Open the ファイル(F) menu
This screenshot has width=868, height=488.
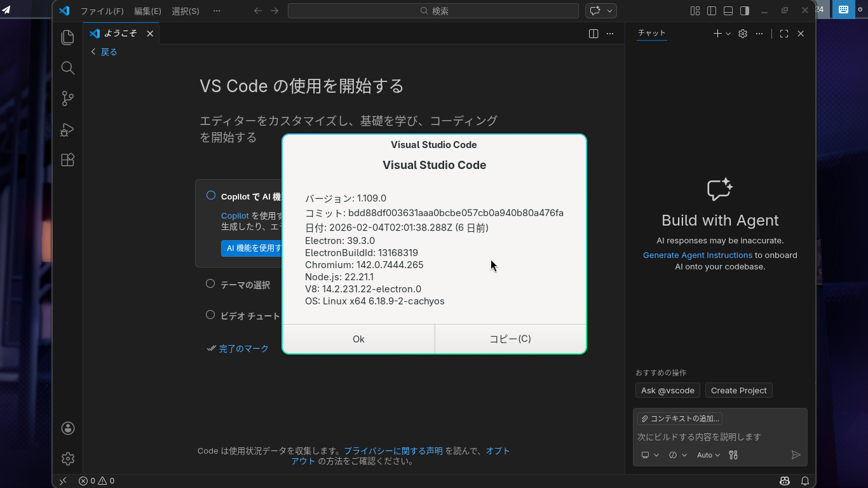click(x=102, y=11)
